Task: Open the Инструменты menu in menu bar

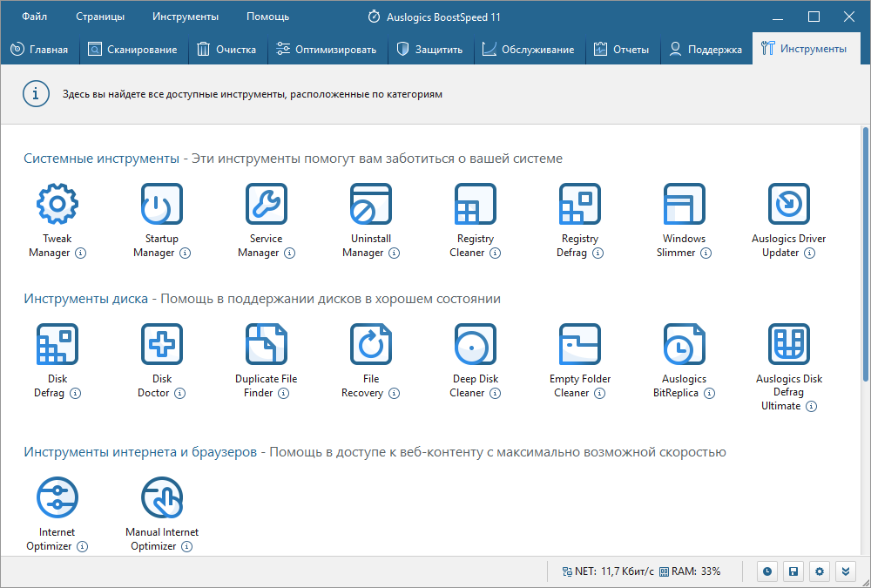Action: (186, 17)
